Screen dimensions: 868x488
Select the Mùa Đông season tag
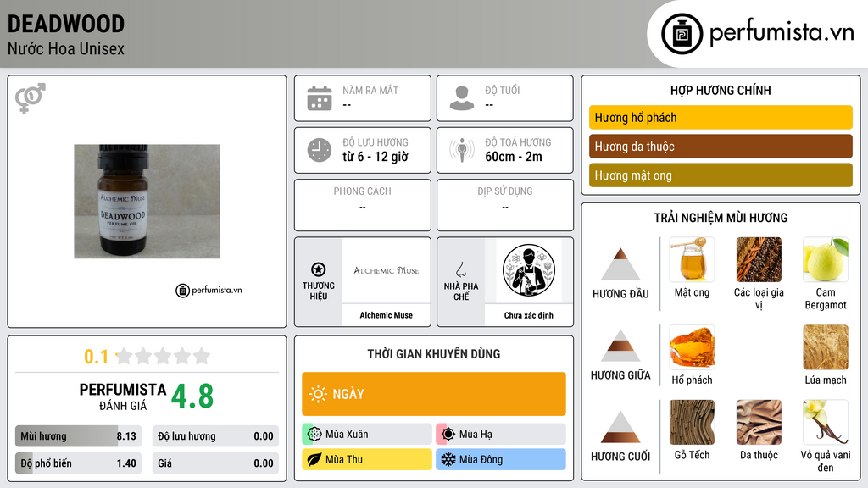(501, 459)
